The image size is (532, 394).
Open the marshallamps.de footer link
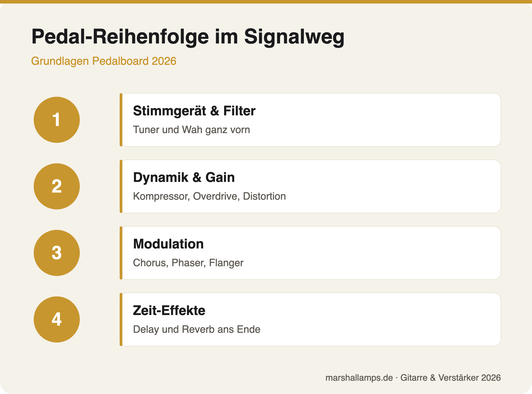pyautogui.click(x=359, y=378)
